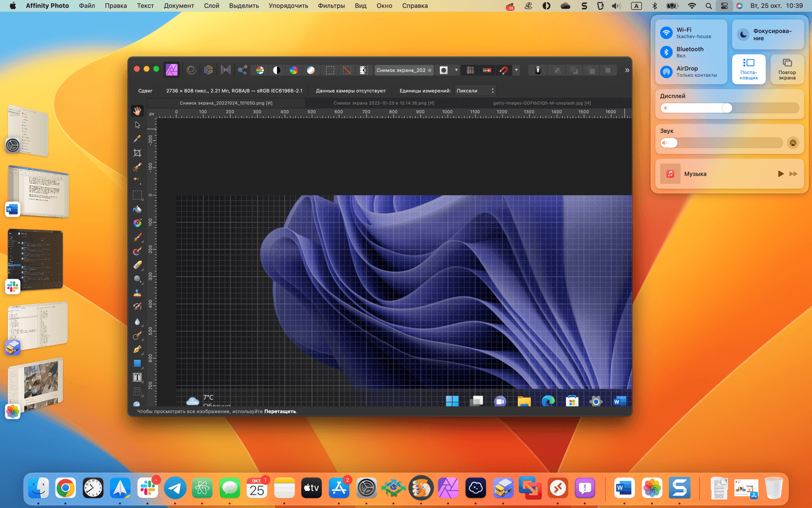Toggle the grid display toolbar button
Viewport: 812px width, 508px height.
(x=470, y=70)
